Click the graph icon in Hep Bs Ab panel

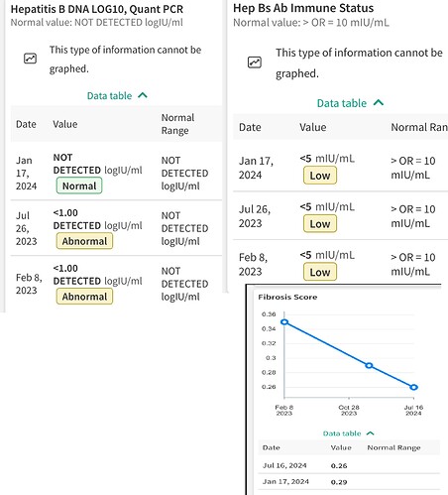pos(255,62)
